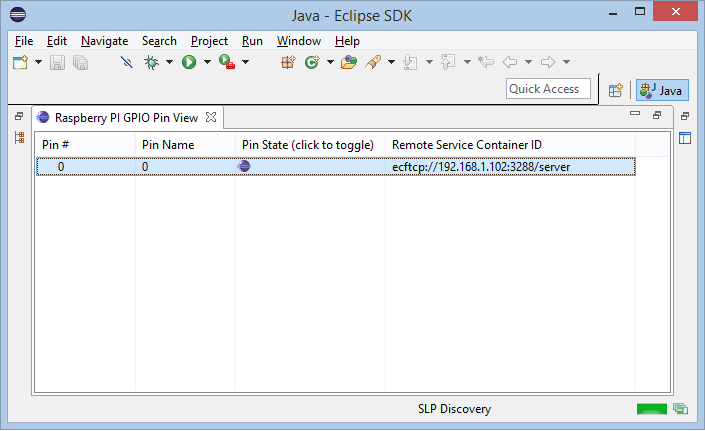Open the Search dropdown arrow
The height and width of the screenshot is (431, 705).
(x=392, y=62)
